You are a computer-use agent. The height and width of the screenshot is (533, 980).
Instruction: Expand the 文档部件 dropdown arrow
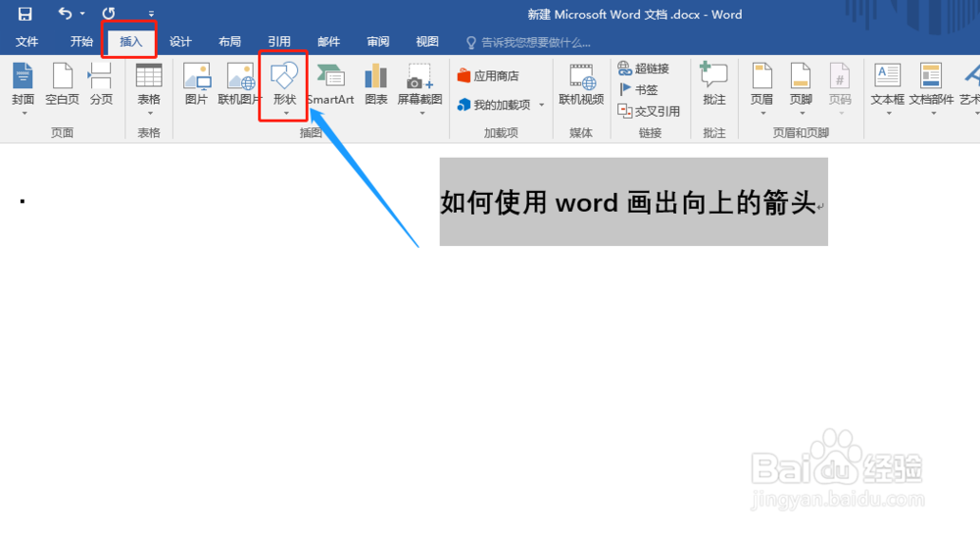point(934,114)
